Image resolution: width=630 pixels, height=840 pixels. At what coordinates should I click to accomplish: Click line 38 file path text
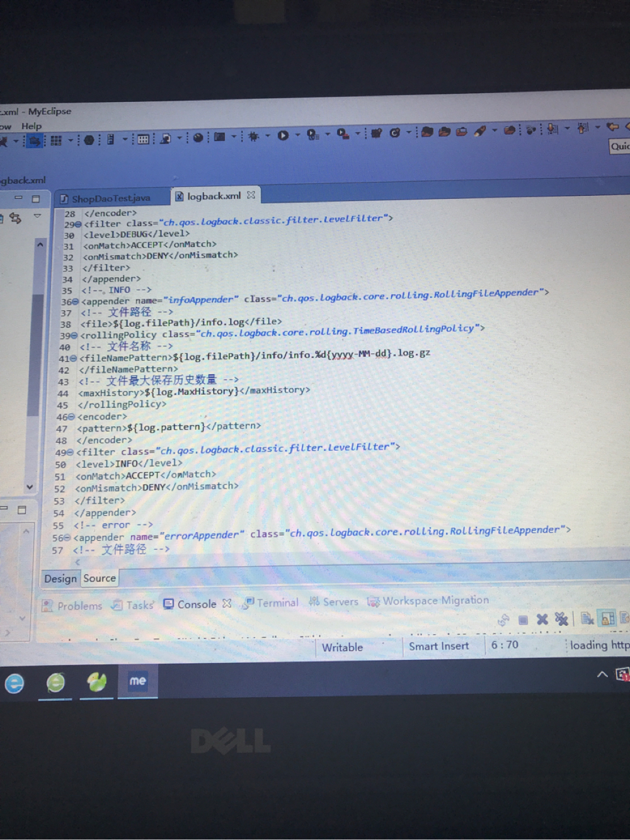[181, 324]
